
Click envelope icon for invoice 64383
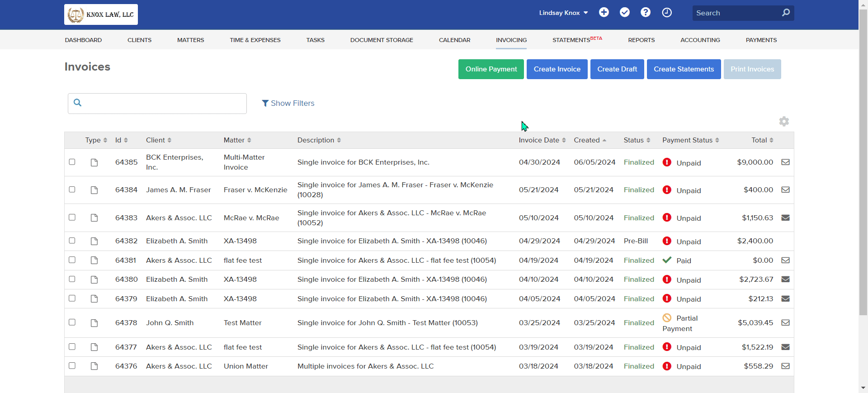pyautogui.click(x=786, y=218)
